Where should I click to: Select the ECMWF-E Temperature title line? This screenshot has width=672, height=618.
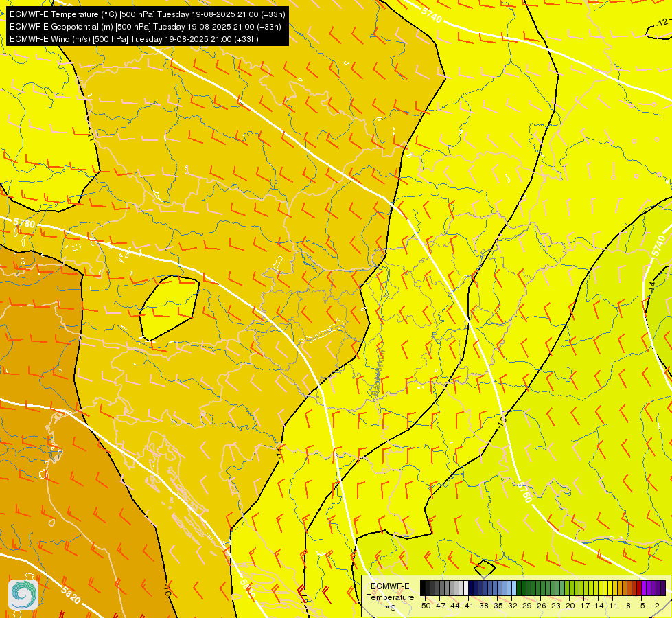(147, 14)
